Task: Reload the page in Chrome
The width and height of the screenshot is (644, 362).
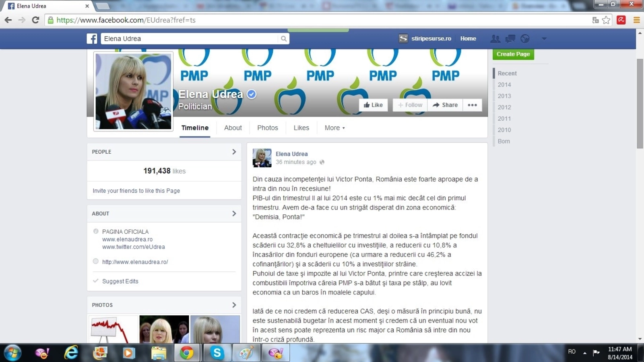Action: point(35,20)
